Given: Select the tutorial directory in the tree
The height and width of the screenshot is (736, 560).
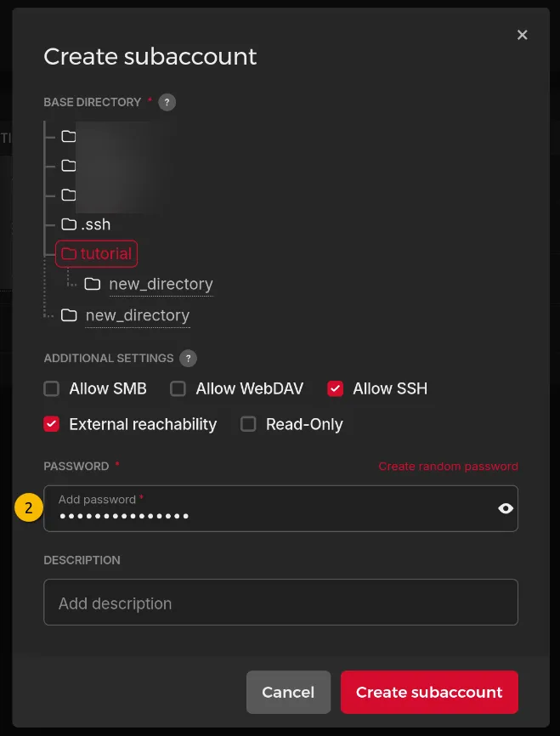Looking at the screenshot, I should 105,253.
